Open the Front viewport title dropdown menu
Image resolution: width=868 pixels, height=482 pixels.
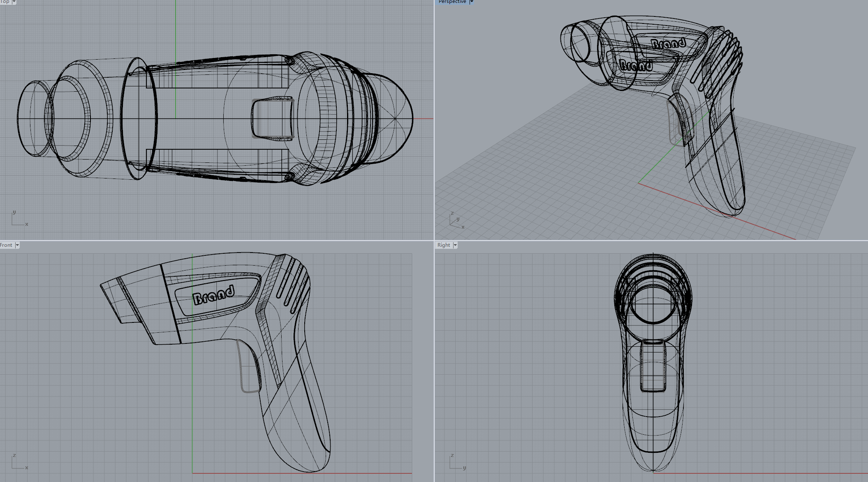(18, 245)
